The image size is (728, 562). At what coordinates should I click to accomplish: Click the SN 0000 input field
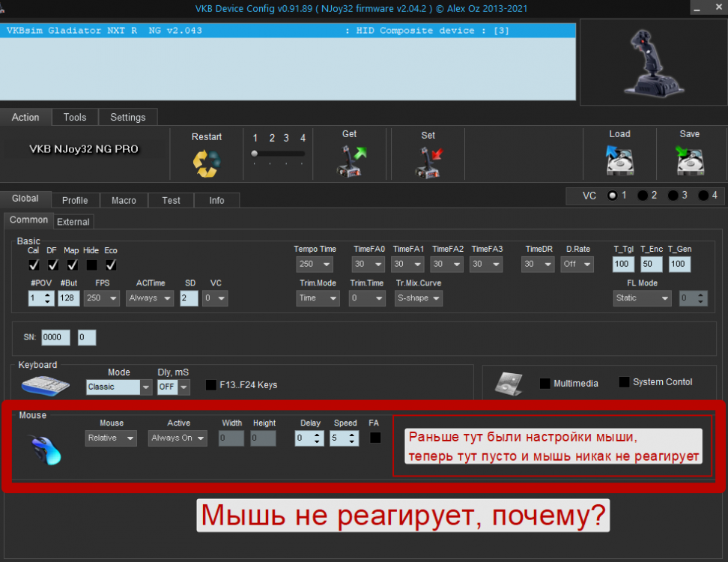[x=55, y=338]
